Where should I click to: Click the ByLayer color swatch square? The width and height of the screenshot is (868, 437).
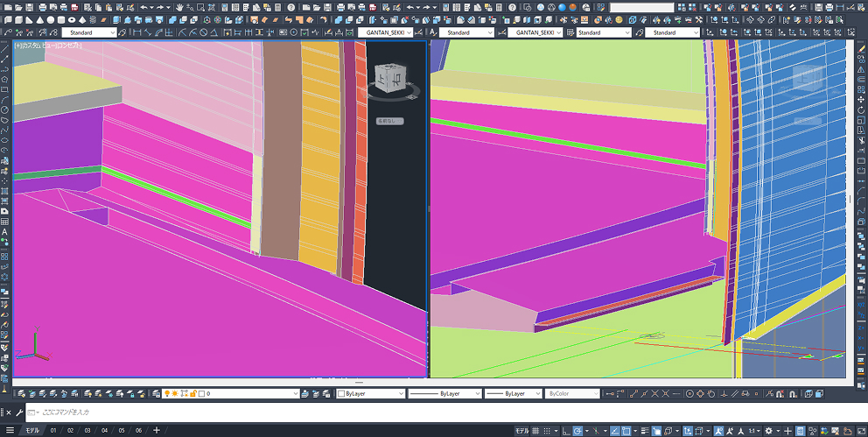[x=341, y=394]
